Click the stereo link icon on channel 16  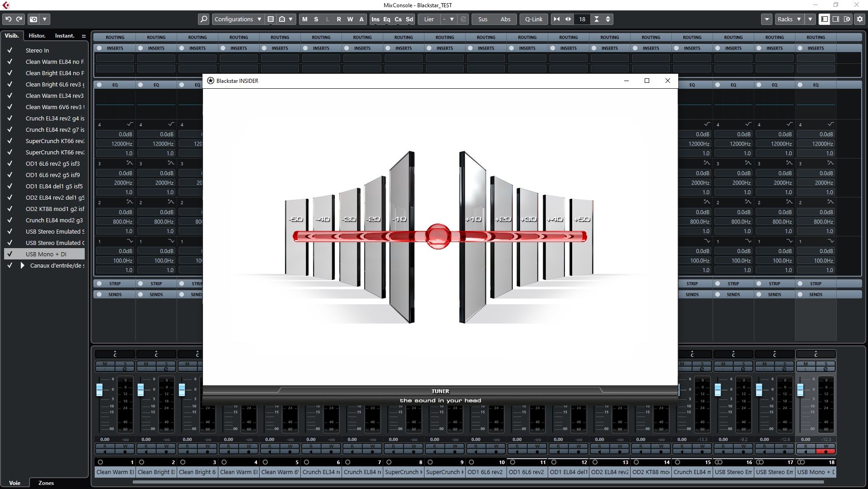coord(719,462)
